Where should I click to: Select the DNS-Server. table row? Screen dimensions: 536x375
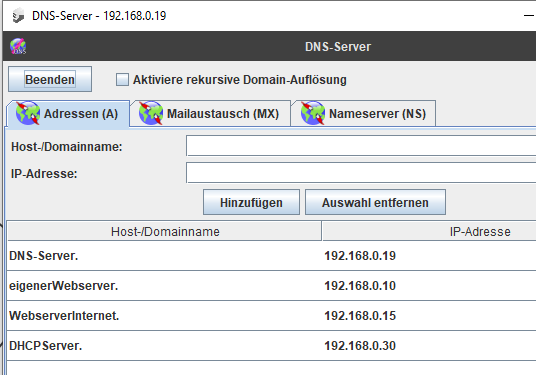(x=271, y=256)
